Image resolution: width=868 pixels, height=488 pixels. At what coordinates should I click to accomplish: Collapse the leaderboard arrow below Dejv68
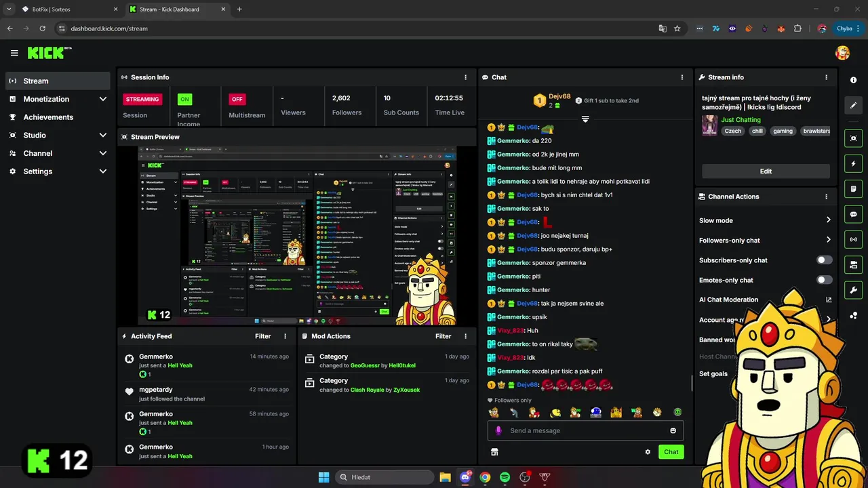click(585, 119)
